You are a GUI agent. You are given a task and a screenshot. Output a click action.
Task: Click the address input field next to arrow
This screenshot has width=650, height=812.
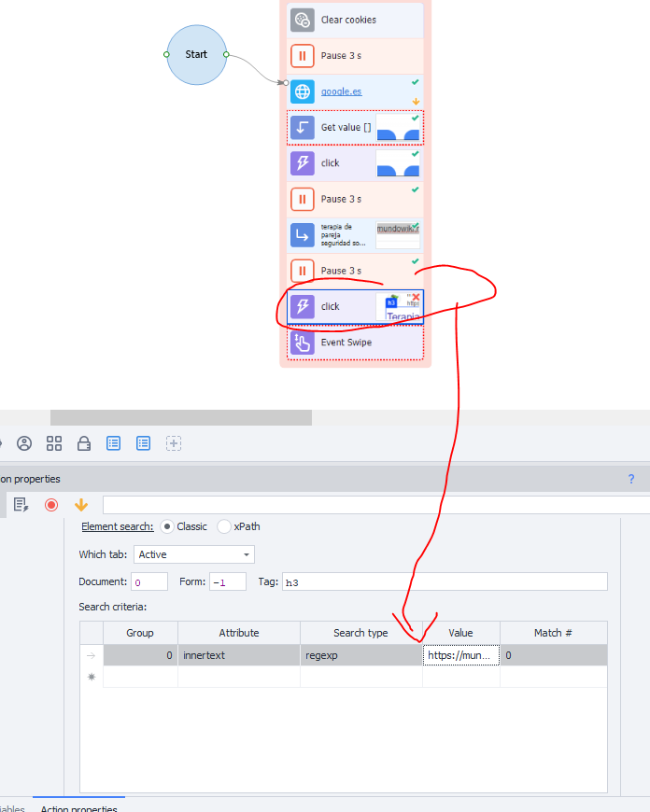[375, 504]
